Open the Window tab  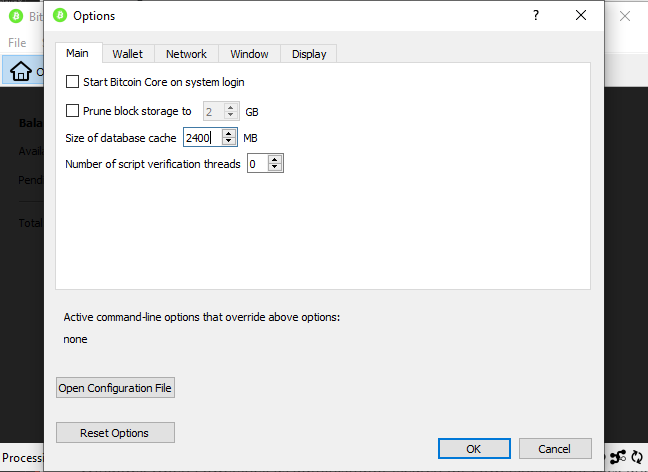tap(249, 54)
